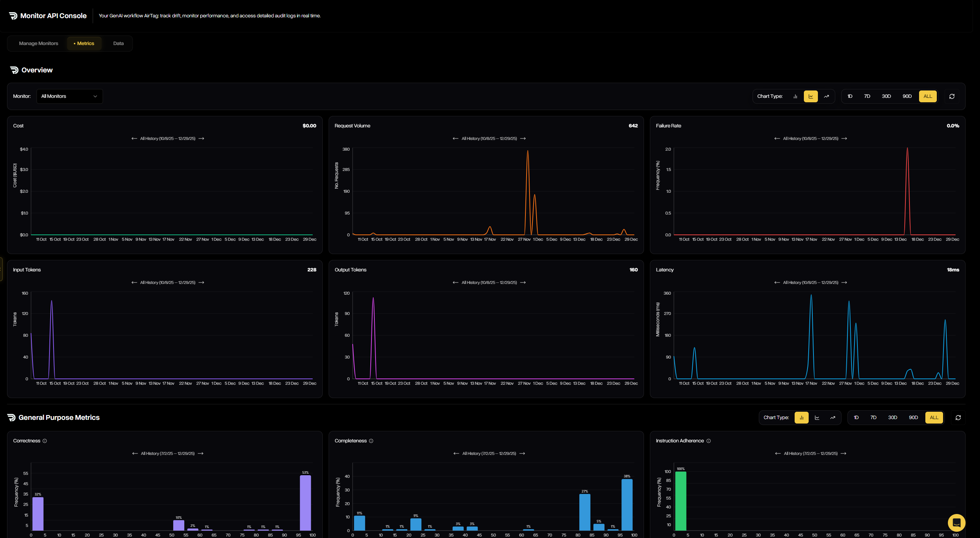
Task: Toggle the 30D range under General Purpose Metrics
Action: click(x=892, y=417)
